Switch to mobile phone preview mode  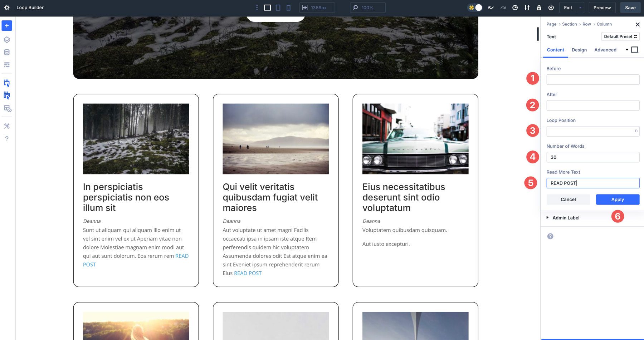click(x=288, y=7)
